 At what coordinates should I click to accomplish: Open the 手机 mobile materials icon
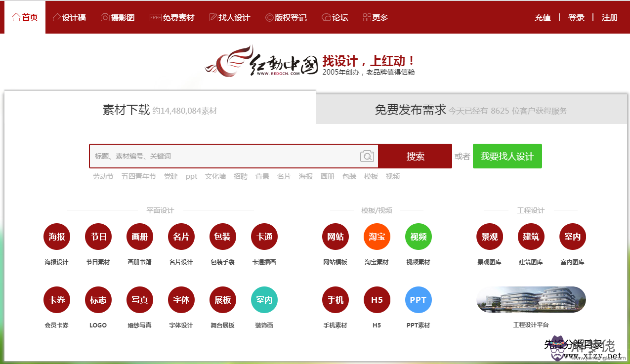click(x=336, y=300)
